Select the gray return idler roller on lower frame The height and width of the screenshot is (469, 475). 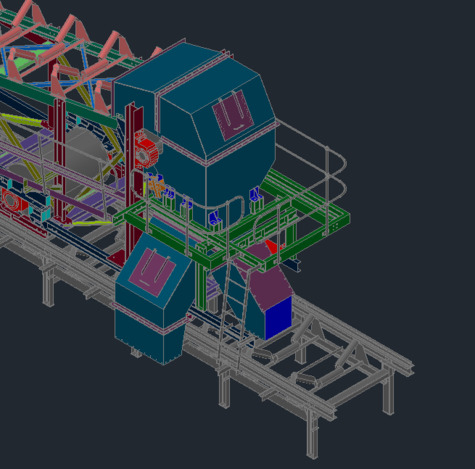(306, 378)
